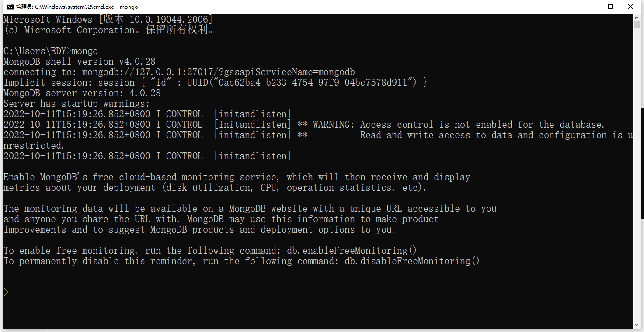Click the scrollbar down arrow
Viewport: 644px width, 332px height.
637,325
